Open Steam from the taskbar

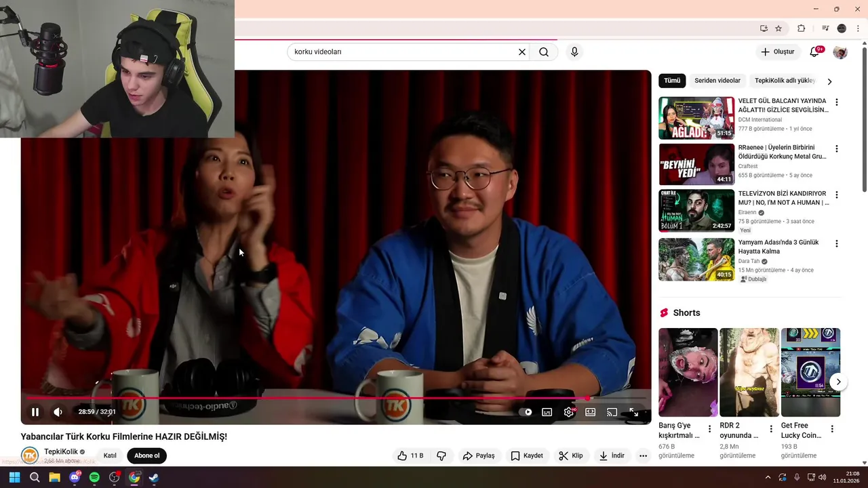click(154, 477)
